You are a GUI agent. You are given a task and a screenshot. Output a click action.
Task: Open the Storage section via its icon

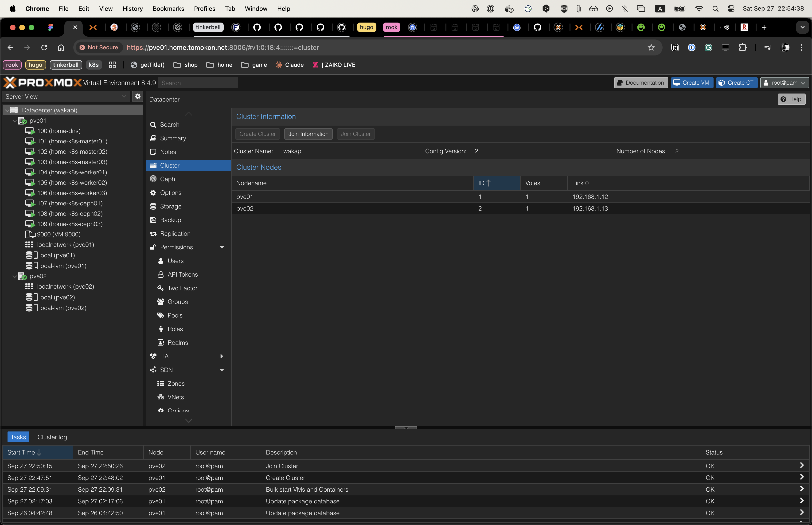tap(153, 206)
